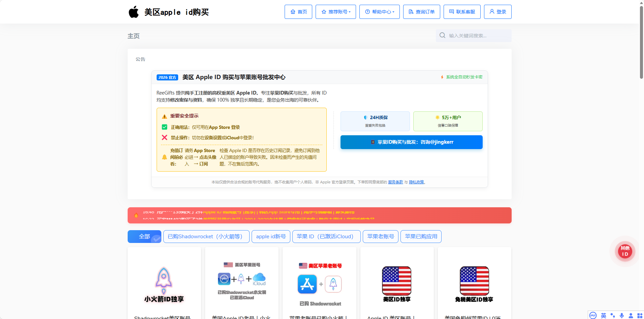Click the 美区 Apple ID 购买与苹果账号批发中心 heading
Image resolution: width=644 pixels, height=319 pixels.
(x=234, y=77)
